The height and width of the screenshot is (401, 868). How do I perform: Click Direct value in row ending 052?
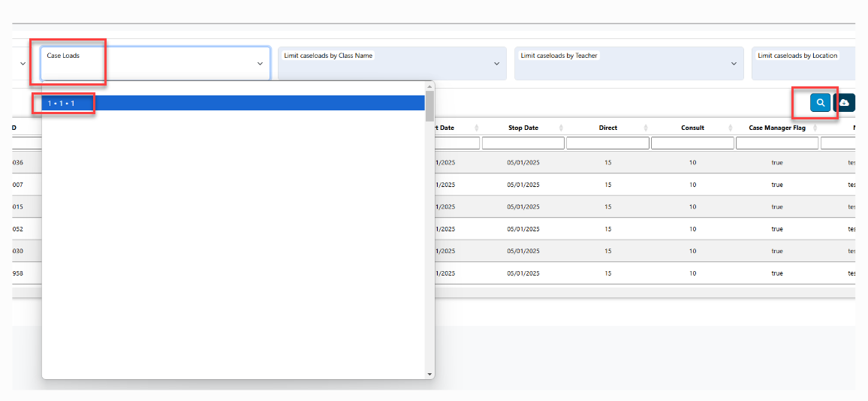607,229
